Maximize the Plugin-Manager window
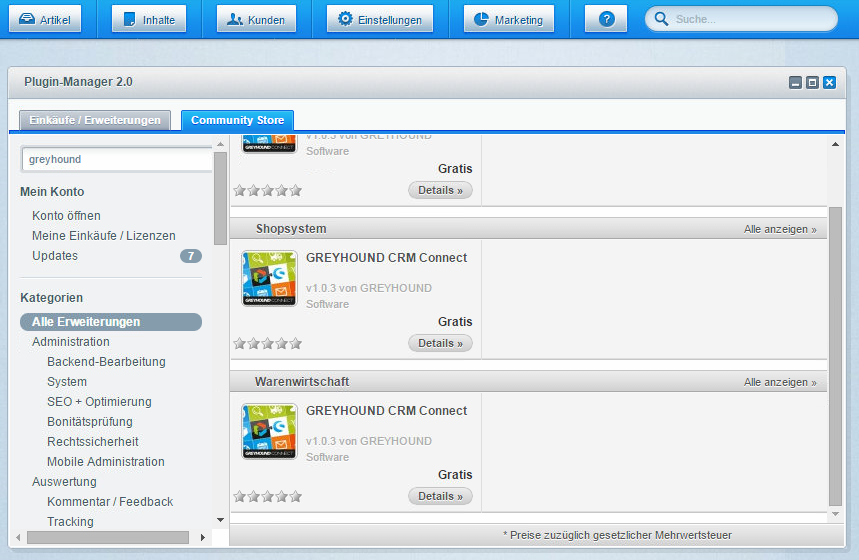 tap(812, 83)
